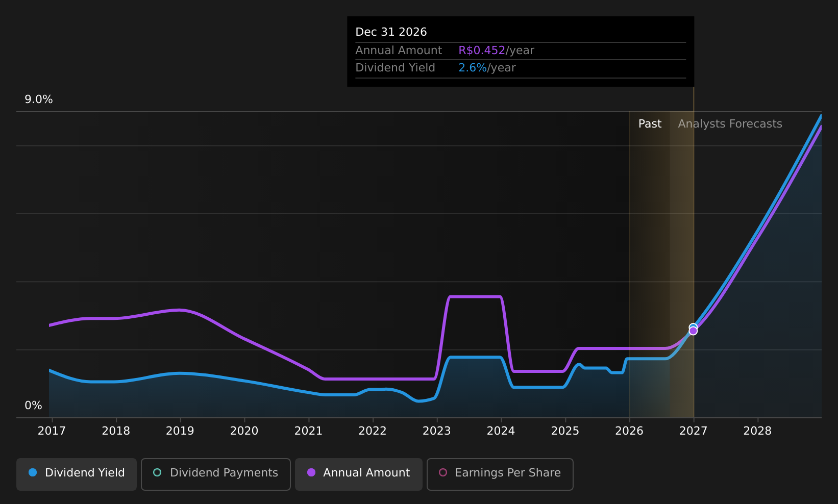The image size is (838, 504).
Task: Click the 2.6% dividend yield value
Action: 473,68
